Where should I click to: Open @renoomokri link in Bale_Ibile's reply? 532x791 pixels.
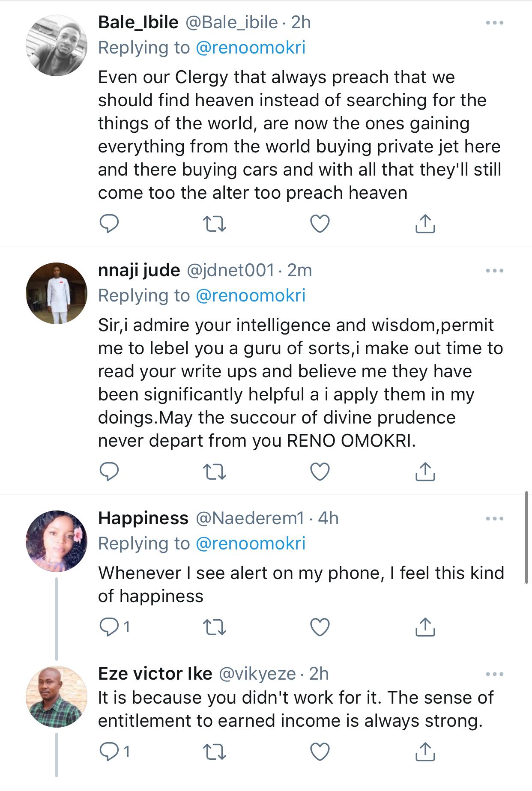pos(250,48)
